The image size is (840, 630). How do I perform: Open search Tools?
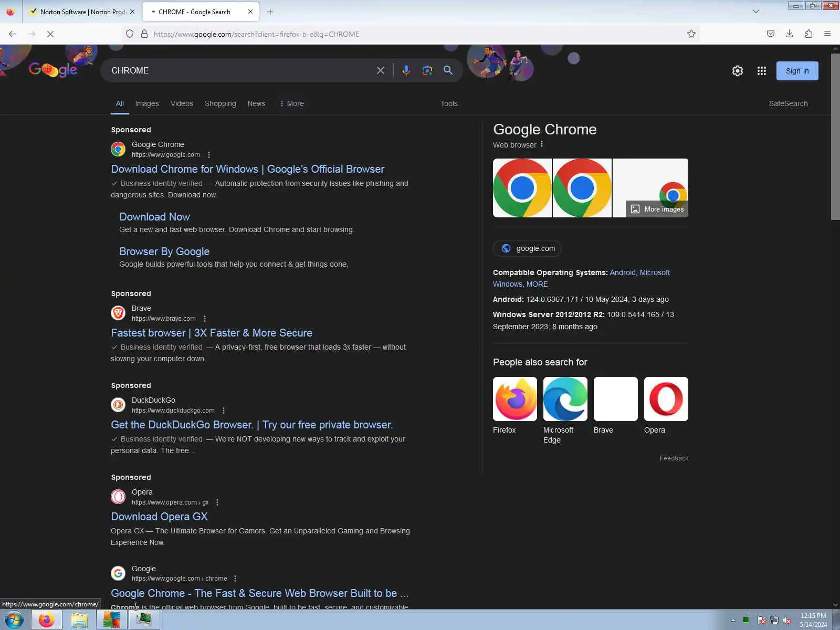tap(449, 103)
